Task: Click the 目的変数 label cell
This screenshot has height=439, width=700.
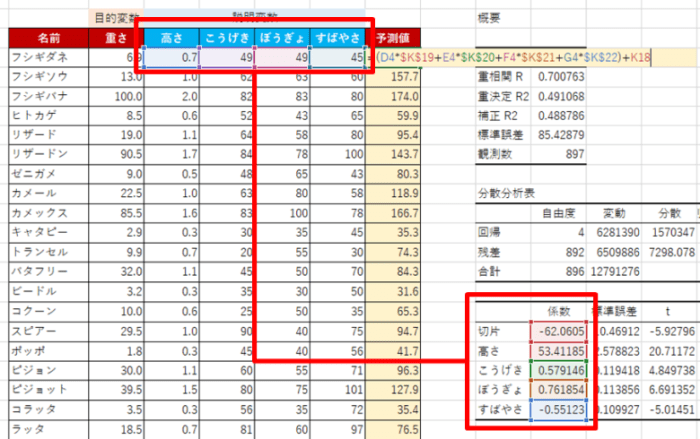Action: pos(116,18)
